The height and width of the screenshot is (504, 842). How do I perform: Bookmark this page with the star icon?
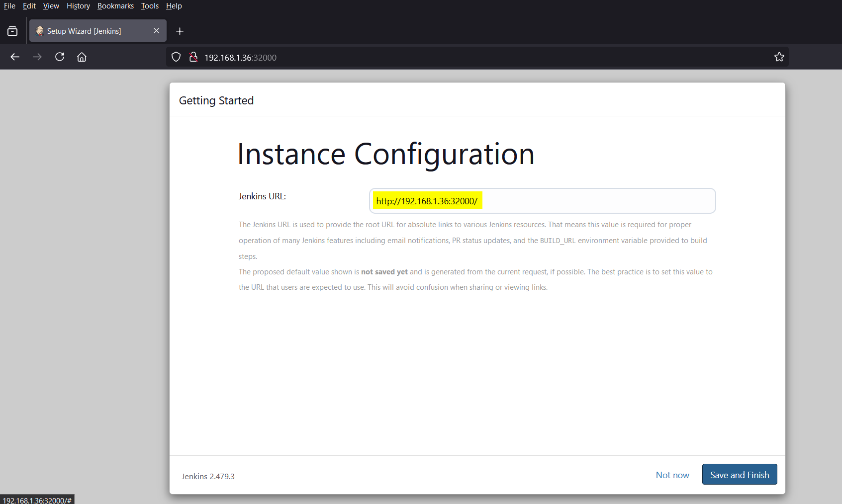(779, 57)
